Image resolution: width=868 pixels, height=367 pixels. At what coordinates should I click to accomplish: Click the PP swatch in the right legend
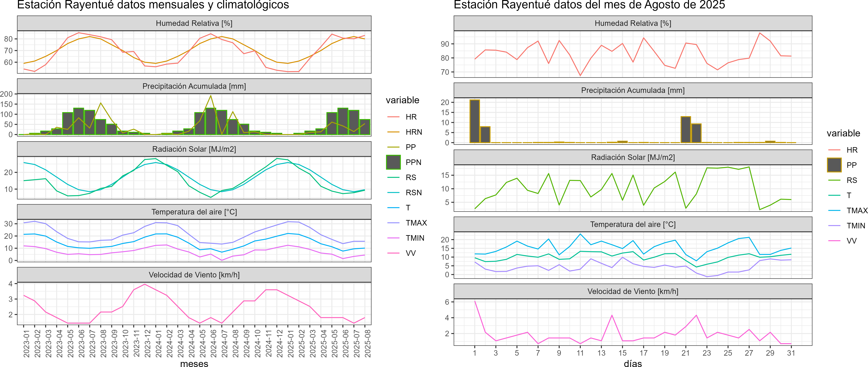[834, 165]
